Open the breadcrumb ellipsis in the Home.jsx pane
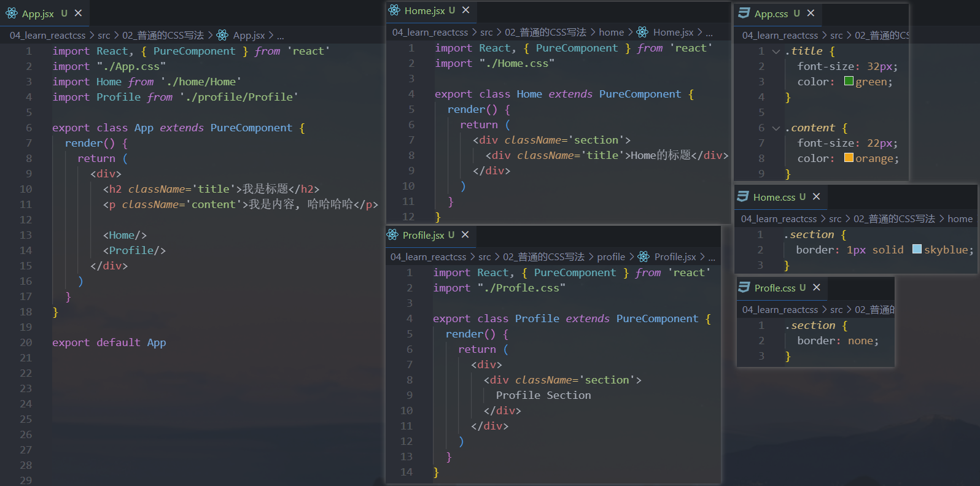980x486 pixels. [x=709, y=33]
